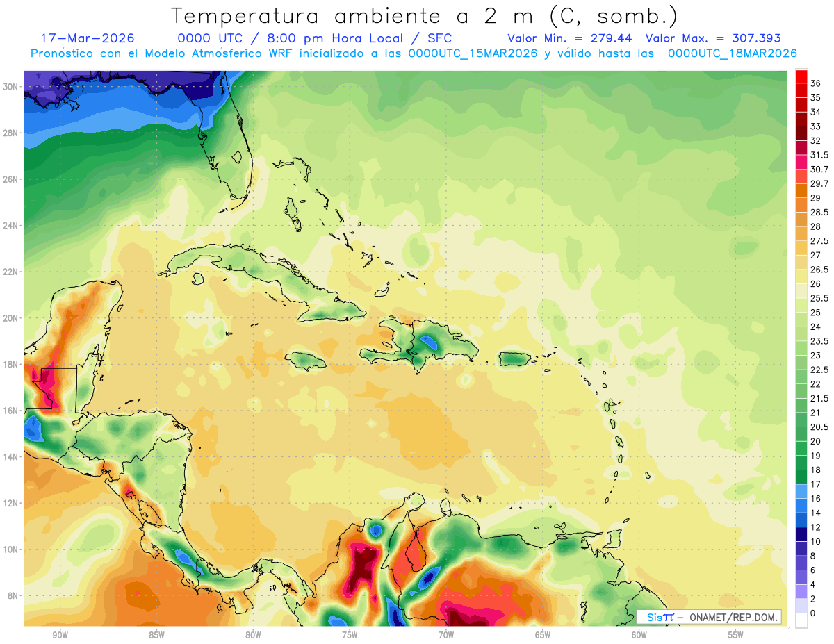Click the bright red top swatch of the color legend
Image resolution: width=834 pixels, height=644 pixels.
(801, 76)
